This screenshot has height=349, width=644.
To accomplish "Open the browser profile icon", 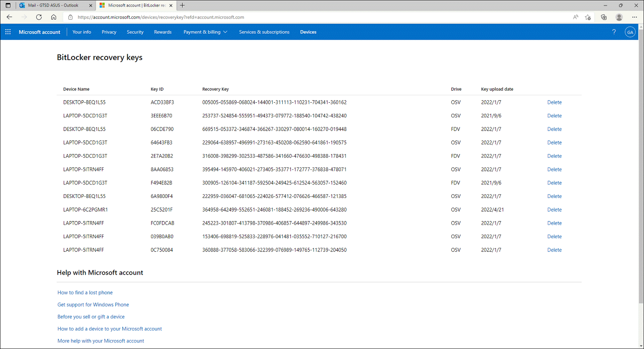I will coord(619,17).
